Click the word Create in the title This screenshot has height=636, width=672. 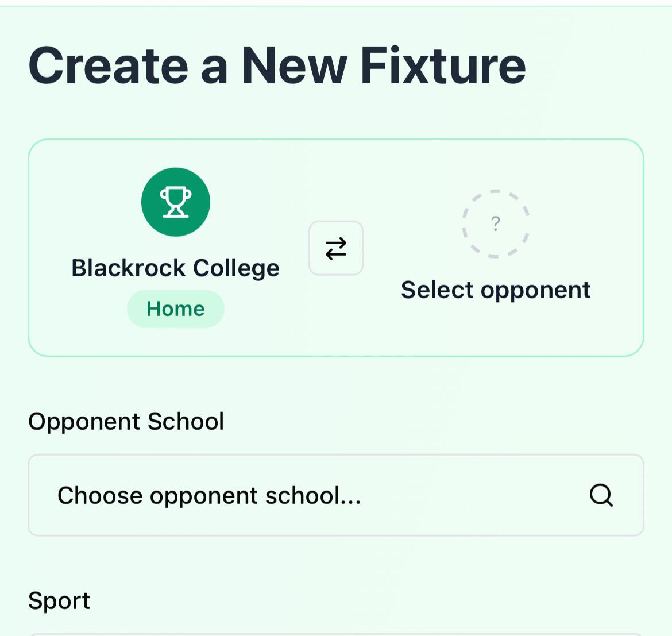click(x=109, y=65)
